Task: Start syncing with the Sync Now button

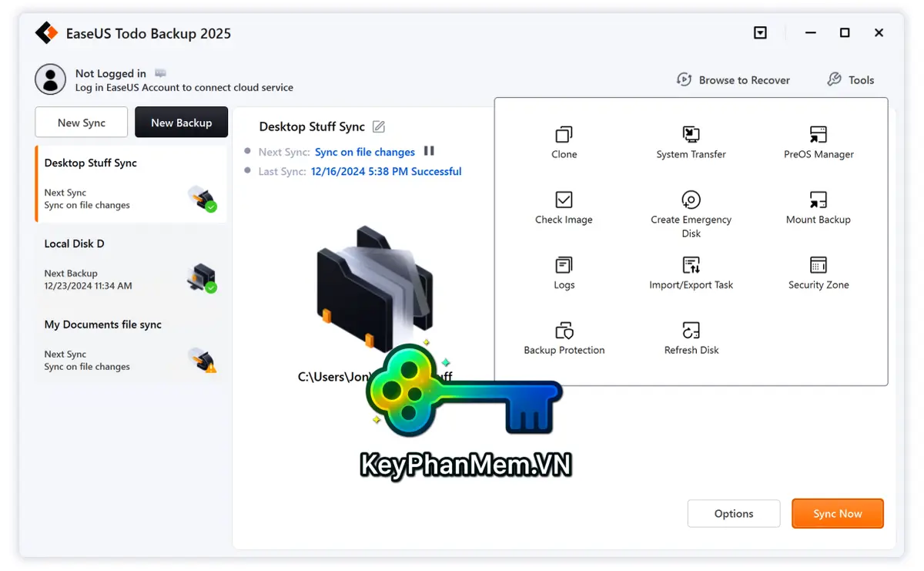Action: point(838,513)
